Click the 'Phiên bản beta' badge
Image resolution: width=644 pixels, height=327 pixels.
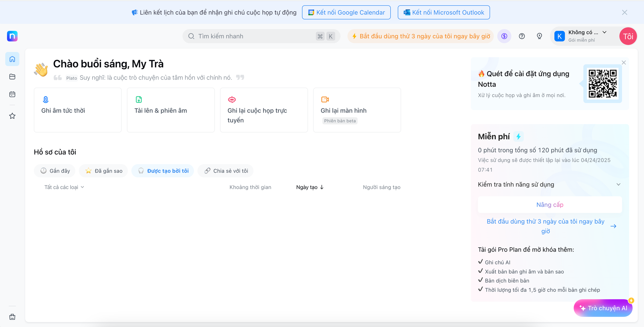[340, 121]
